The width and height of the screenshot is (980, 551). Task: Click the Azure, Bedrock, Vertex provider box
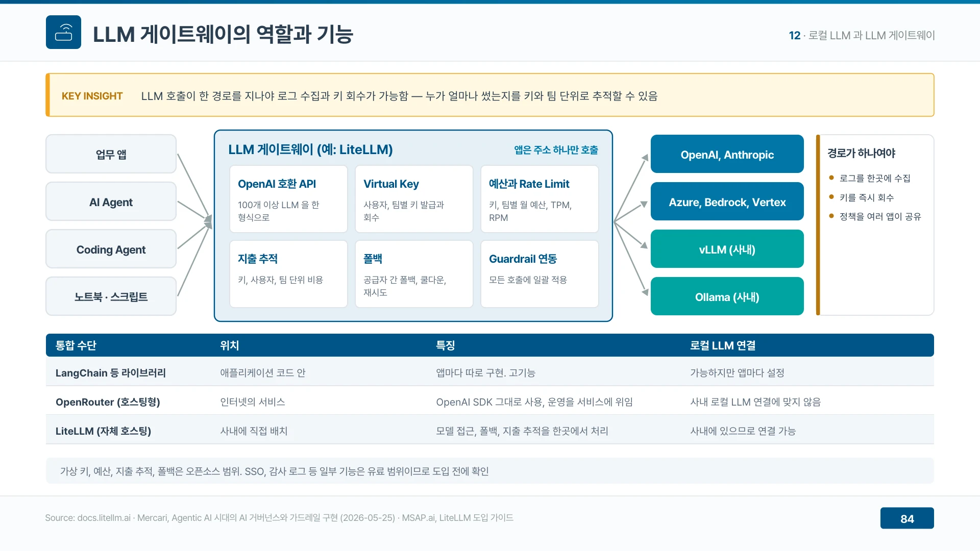click(x=727, y=202)
